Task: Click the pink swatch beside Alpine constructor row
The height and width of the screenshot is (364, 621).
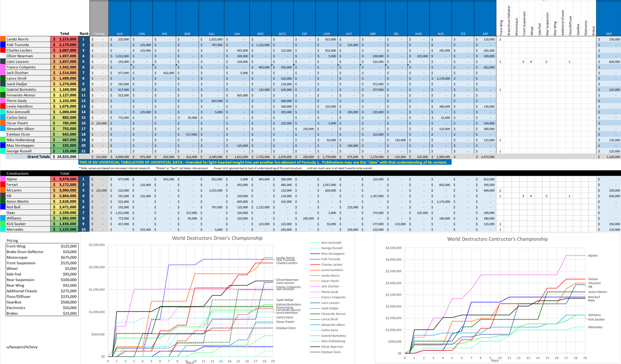Action: 2,179
